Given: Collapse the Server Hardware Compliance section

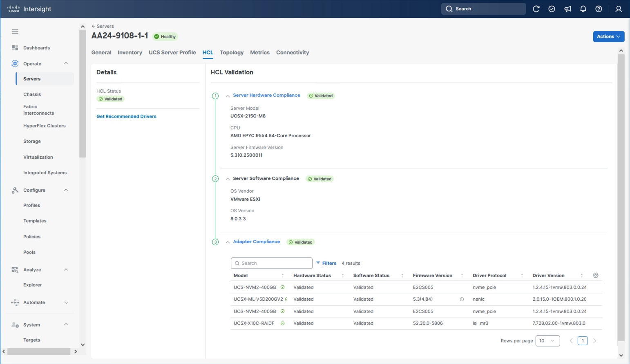Looking at the screenshot, I should coord(228,96).
